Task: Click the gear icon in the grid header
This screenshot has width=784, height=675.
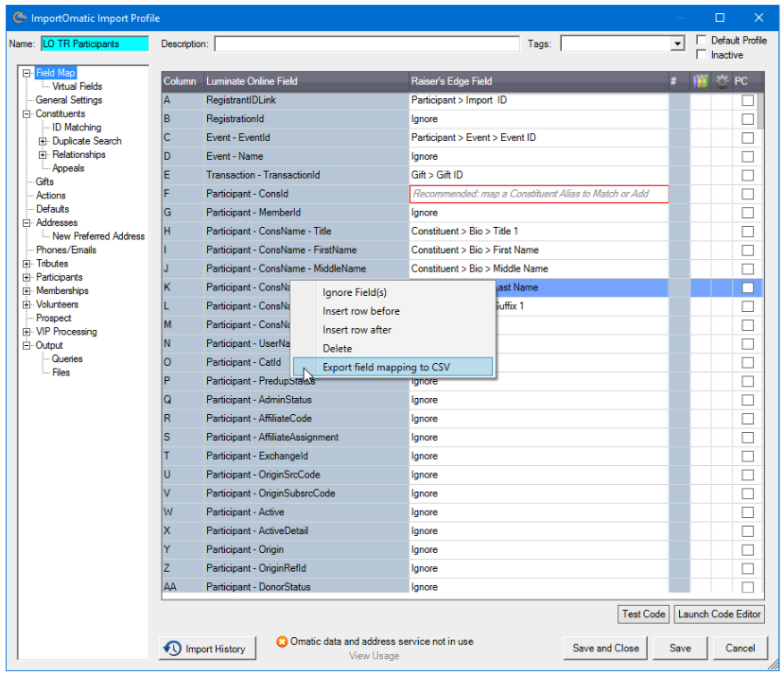Action: [722, 81]
